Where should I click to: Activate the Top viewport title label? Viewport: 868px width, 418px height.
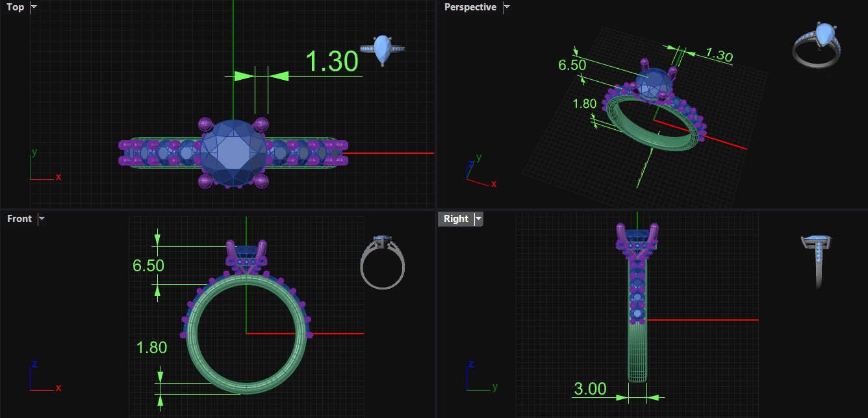coord(16,7)
